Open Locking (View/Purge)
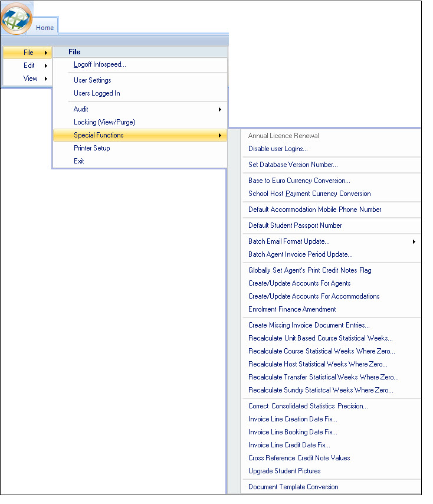 (104, 122)
